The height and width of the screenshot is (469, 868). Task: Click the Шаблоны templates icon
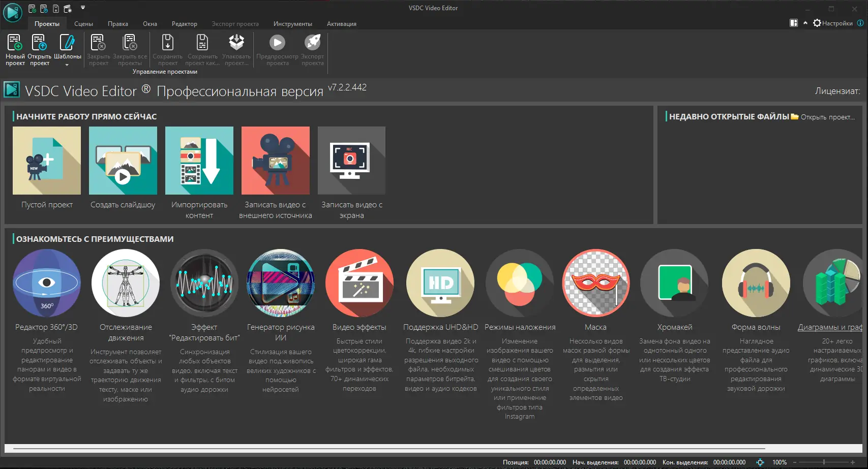tap(67, 42)
